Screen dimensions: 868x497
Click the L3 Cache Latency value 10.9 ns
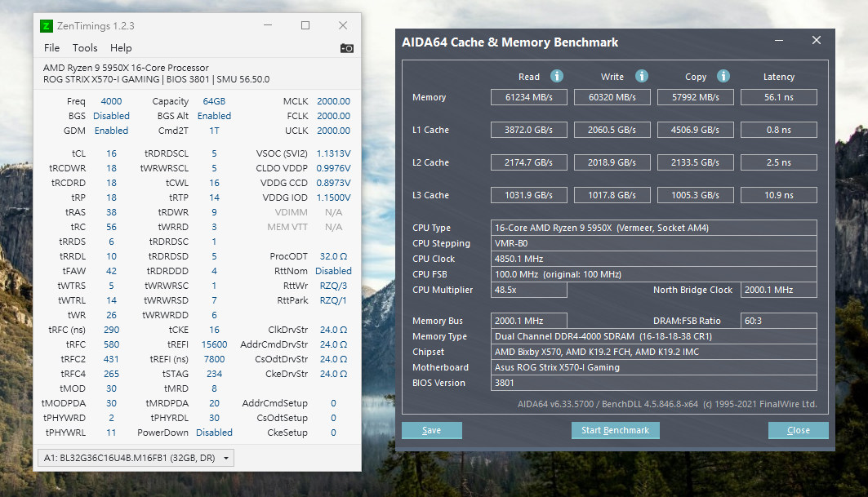[779, 195]
